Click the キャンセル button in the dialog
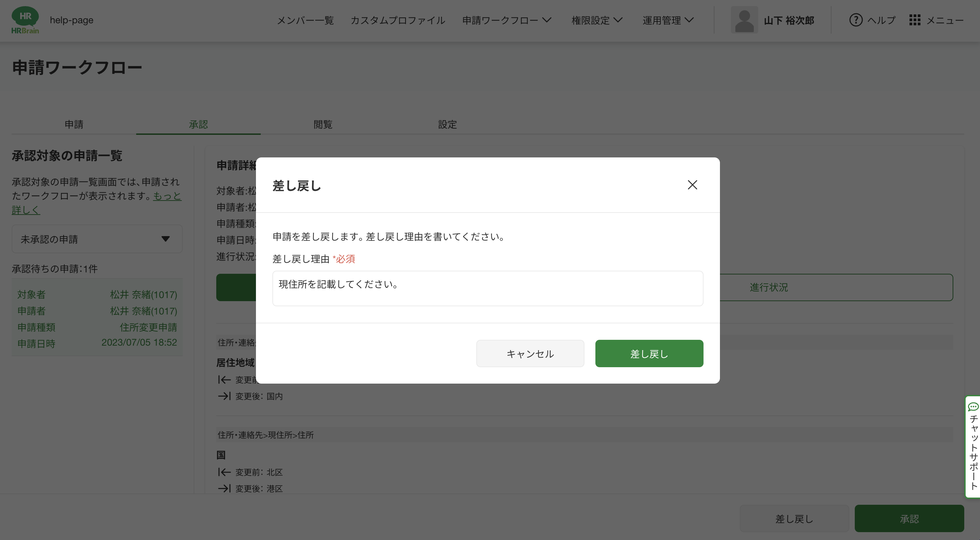Viewport: 980px width, 540px height. (x=530, y=353)
